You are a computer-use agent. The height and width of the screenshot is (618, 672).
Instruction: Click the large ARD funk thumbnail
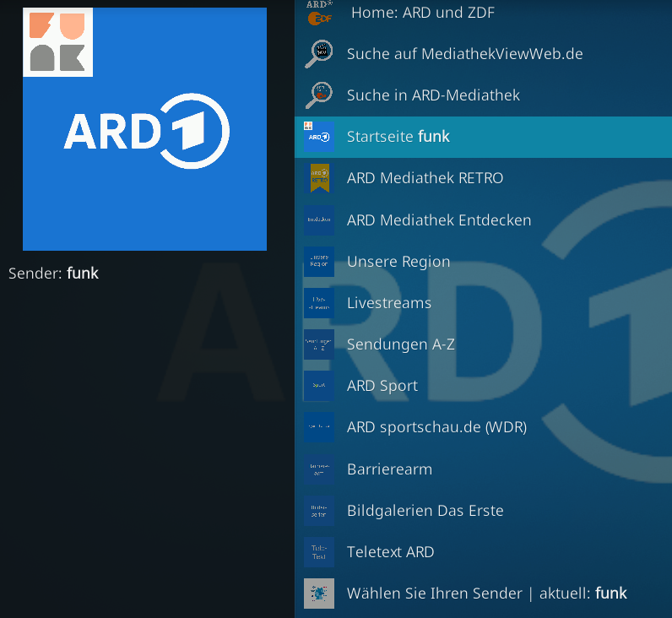145,129
